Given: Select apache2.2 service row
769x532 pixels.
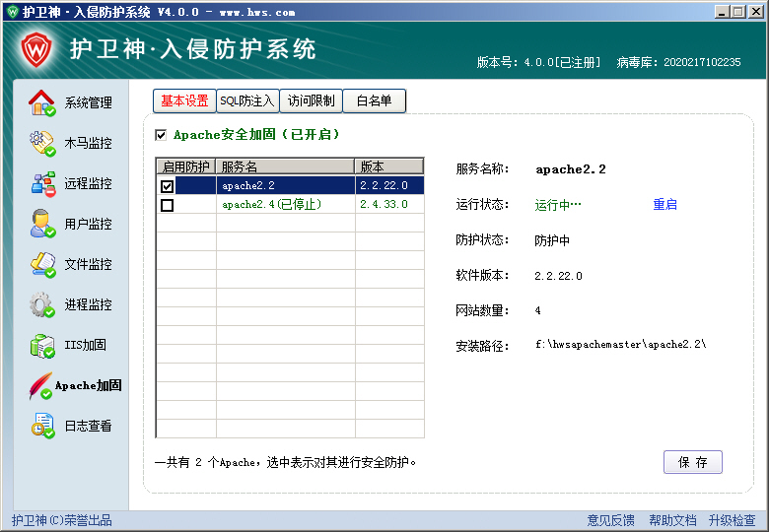Looking at the screenshot, I should pyautogui.click(x=290, y=185).
